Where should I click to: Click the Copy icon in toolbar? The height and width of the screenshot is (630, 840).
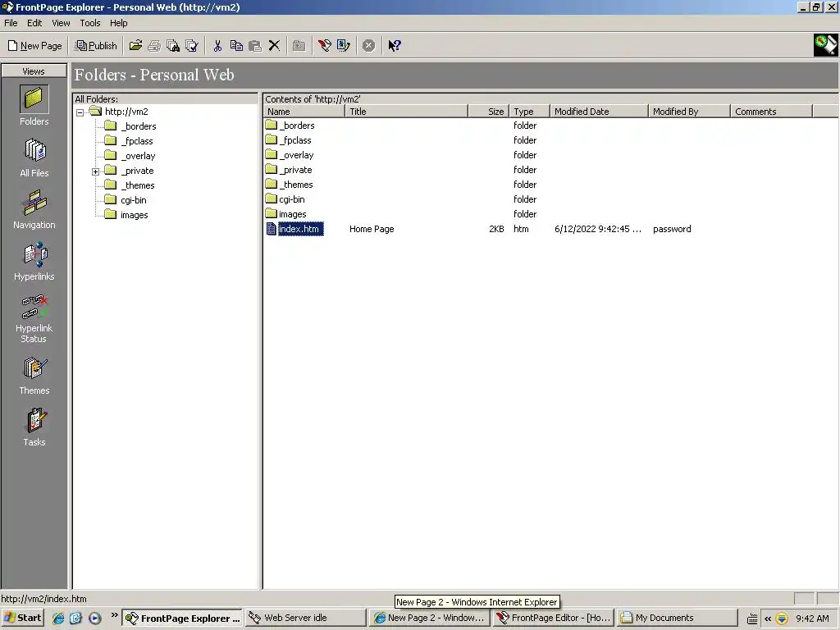click(x=236, y=46)
